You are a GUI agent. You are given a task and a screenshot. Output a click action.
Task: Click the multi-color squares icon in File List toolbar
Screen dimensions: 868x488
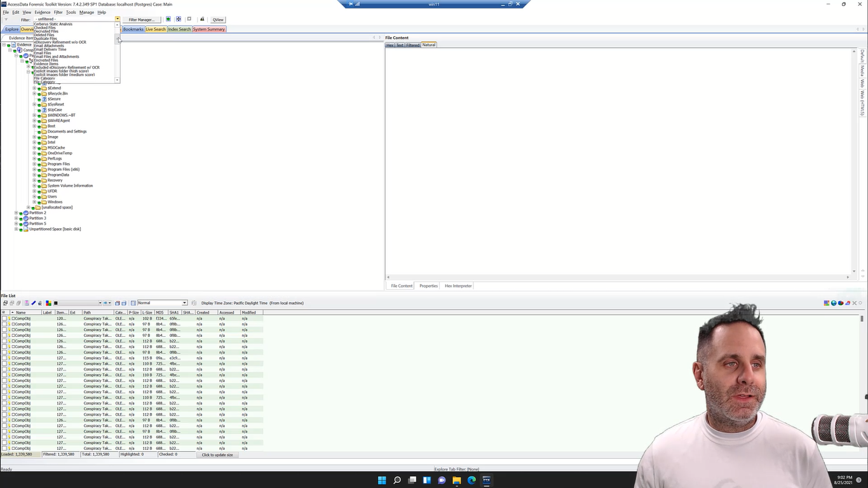48,303
